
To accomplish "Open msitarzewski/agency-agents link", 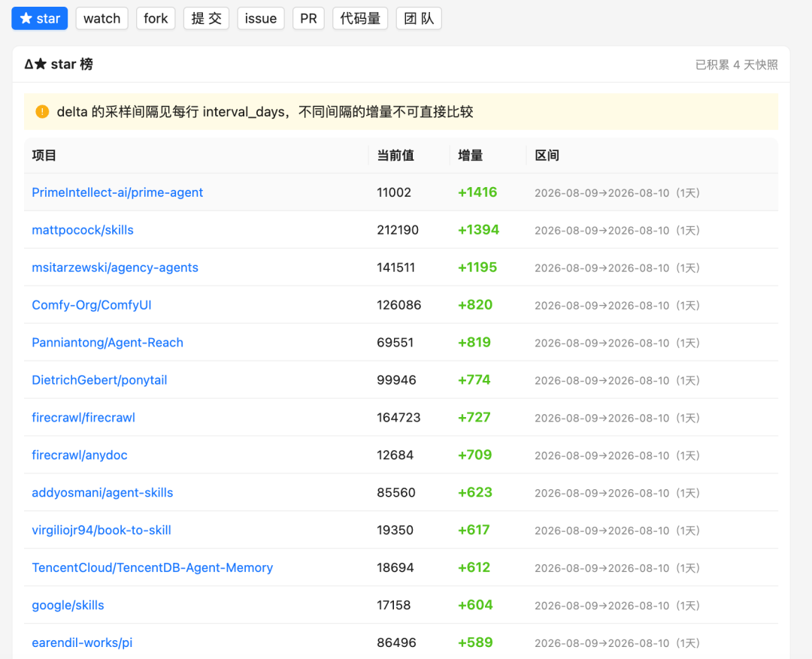I will pos(115,268).
